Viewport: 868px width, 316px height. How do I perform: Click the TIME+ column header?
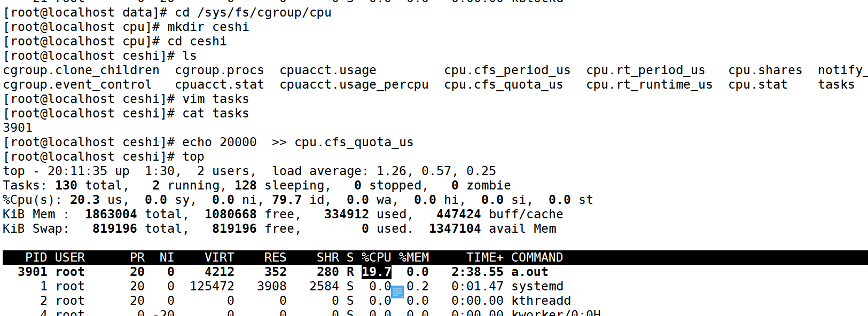click(484, 257)
